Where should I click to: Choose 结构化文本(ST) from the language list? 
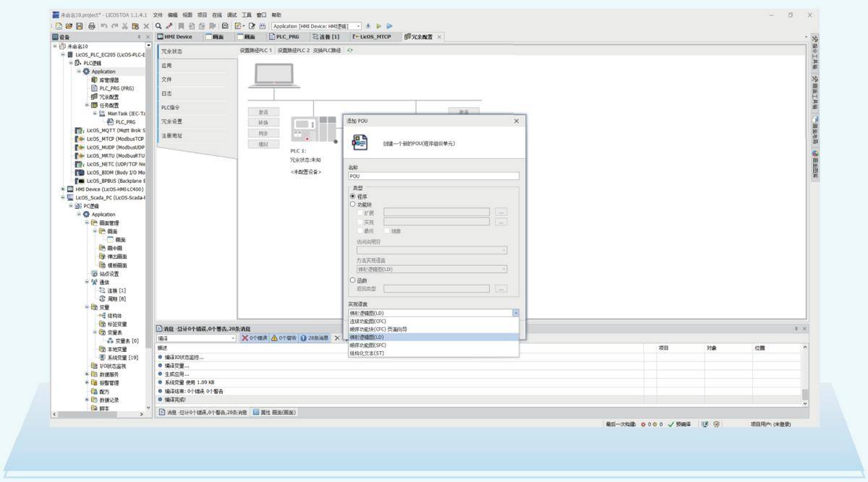coord(367,353)
